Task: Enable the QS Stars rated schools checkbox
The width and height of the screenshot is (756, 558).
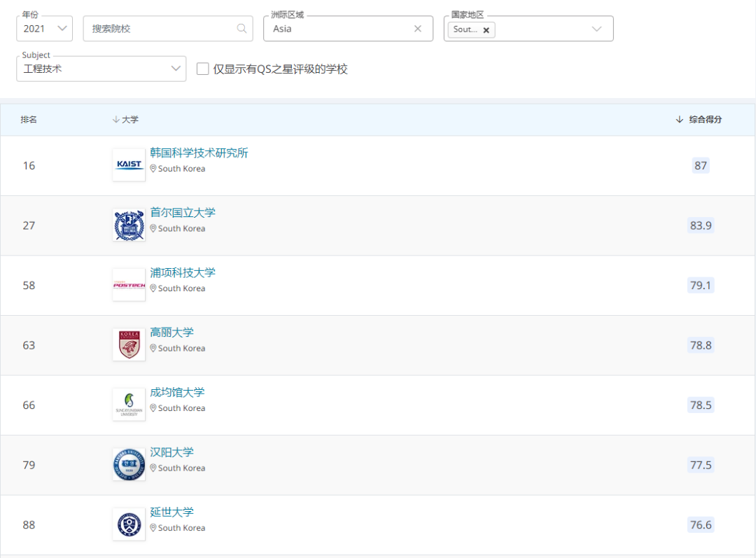Action: 203,69
